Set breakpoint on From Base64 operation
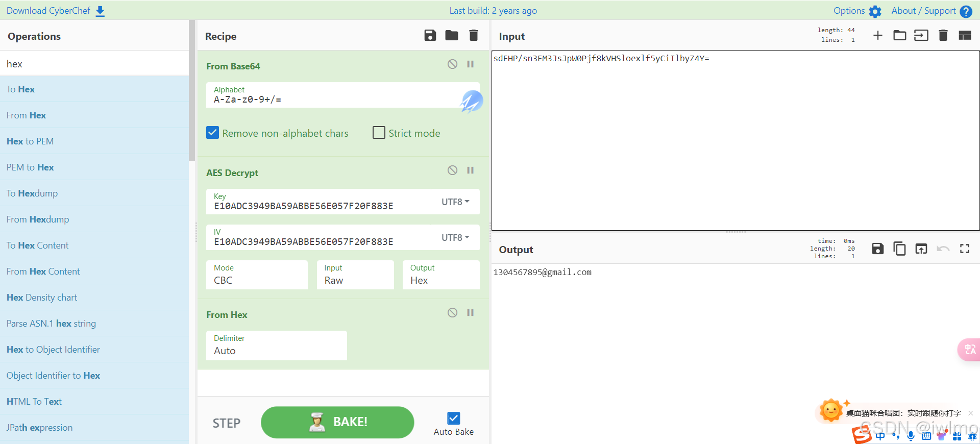Viewport: 980px width, 444px height. coord(471,64)
